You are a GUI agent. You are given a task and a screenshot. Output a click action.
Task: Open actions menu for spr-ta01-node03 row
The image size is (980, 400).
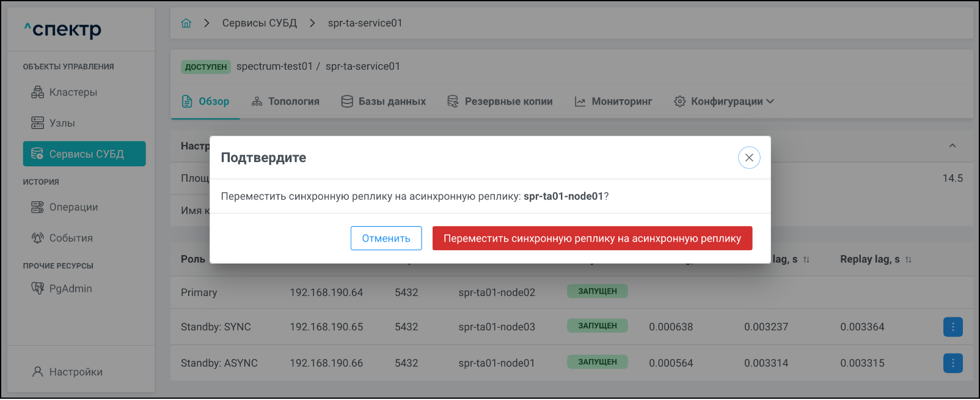[x=953, y=327]
